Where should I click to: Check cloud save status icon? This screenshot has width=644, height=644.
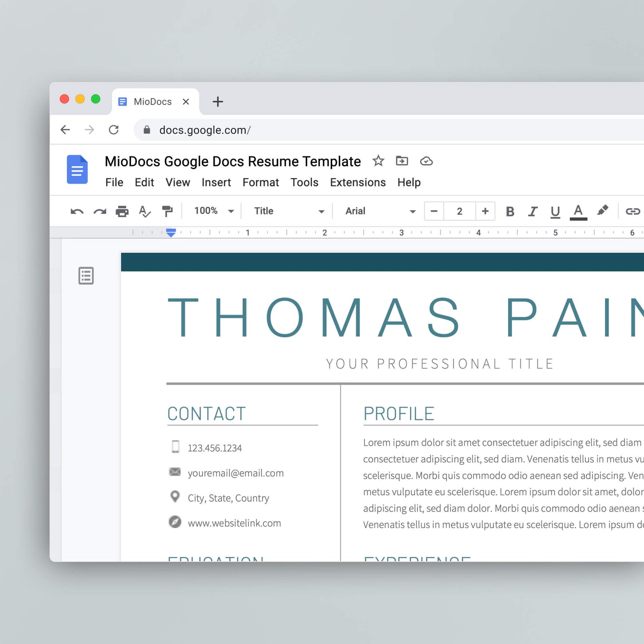(x=427, y=161)
